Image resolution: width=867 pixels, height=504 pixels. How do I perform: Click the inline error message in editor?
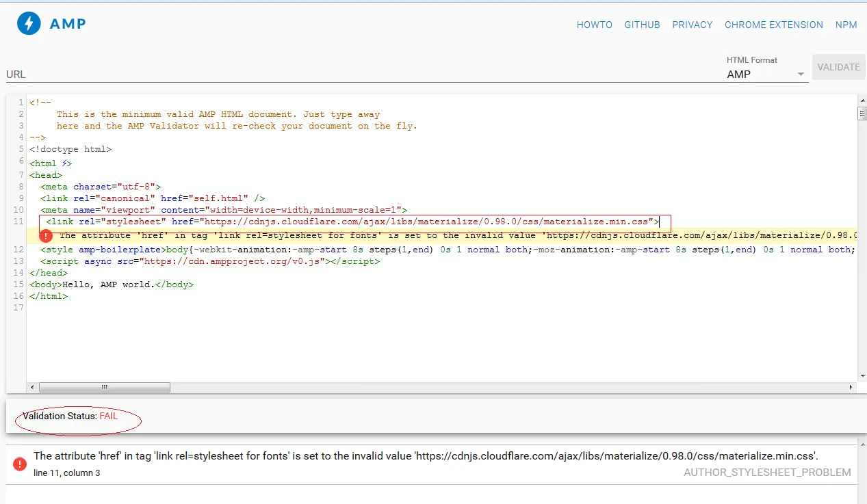pyautogui.click(x=458, y=236)
